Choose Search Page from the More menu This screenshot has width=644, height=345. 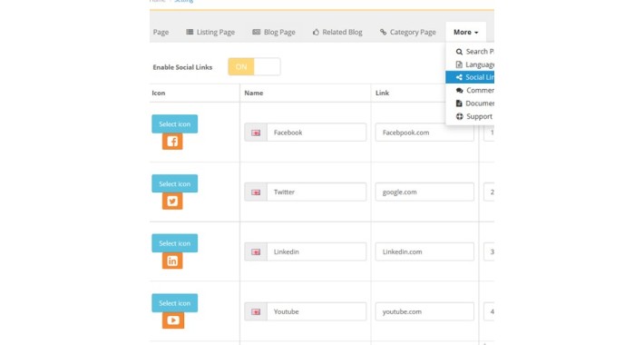(x=470, y=52)
